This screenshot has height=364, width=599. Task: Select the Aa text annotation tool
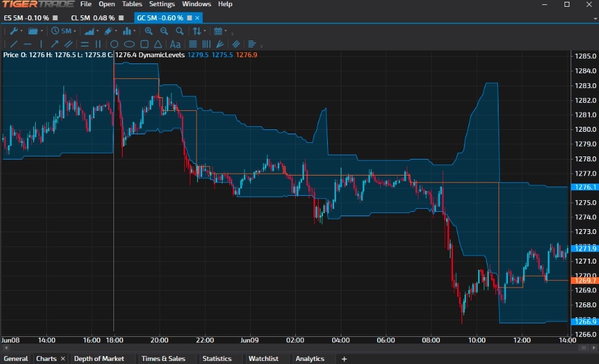tap(176, 44)
